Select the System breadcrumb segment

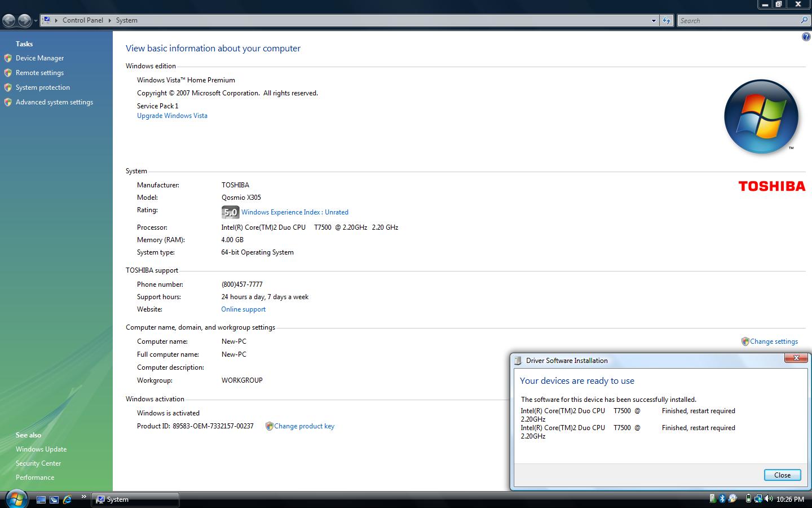(x=127, y=20)
